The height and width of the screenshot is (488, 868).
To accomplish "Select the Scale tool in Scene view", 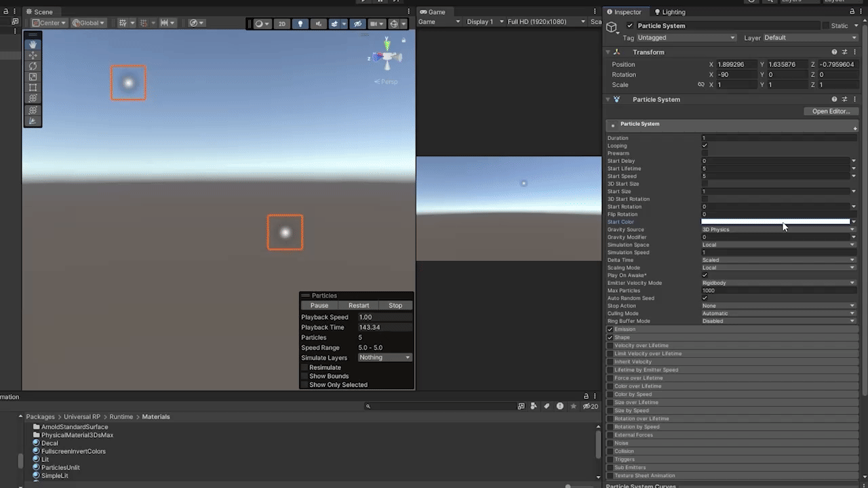I will [x=33, y=77].
